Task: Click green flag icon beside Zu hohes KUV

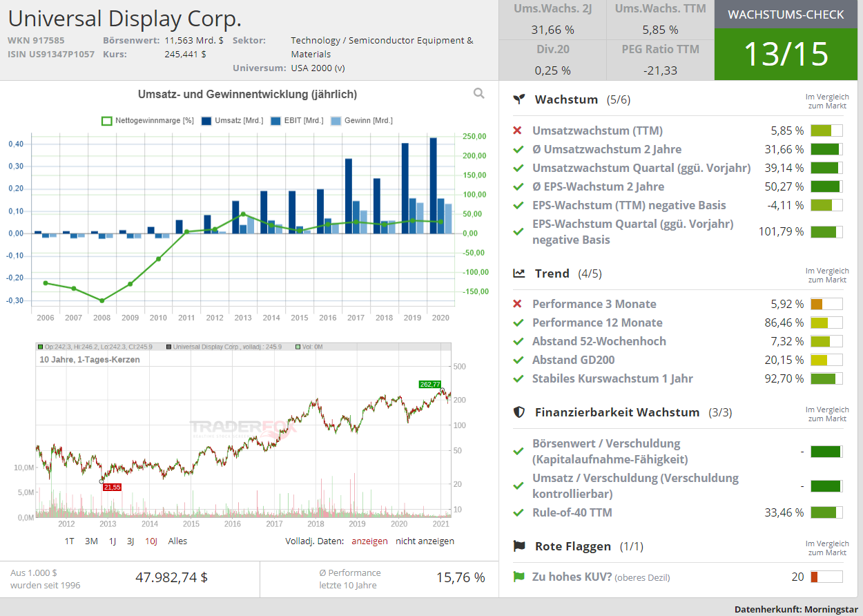Action: click(518, 577)
